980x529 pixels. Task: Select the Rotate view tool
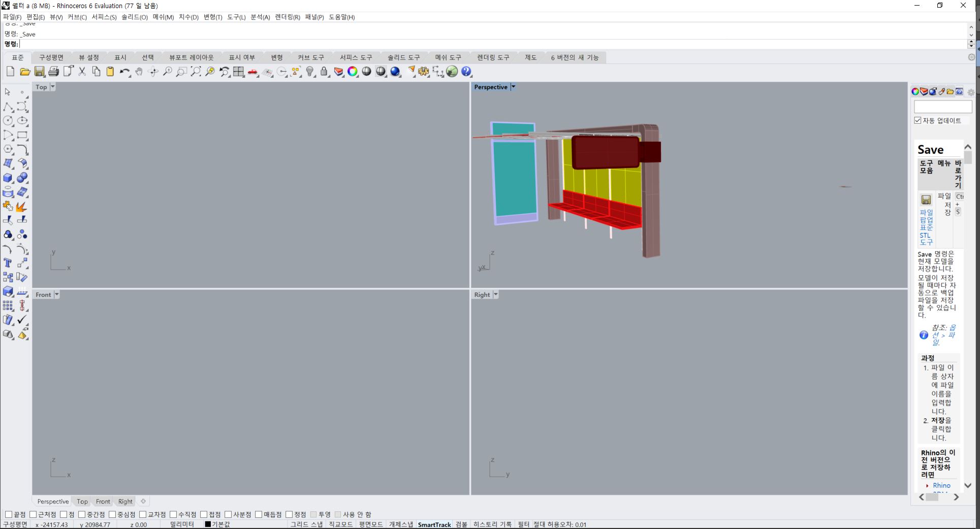tap(153, 72)
